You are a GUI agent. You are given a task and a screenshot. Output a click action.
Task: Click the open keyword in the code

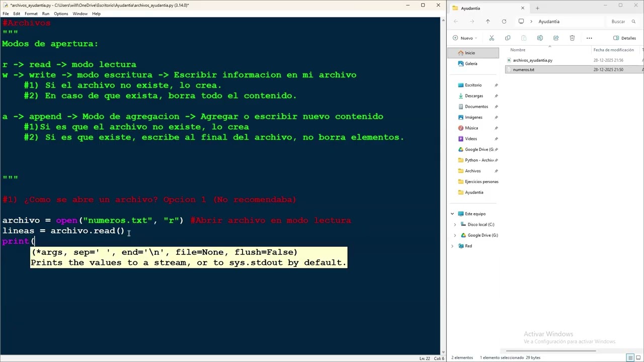[67, 220]
